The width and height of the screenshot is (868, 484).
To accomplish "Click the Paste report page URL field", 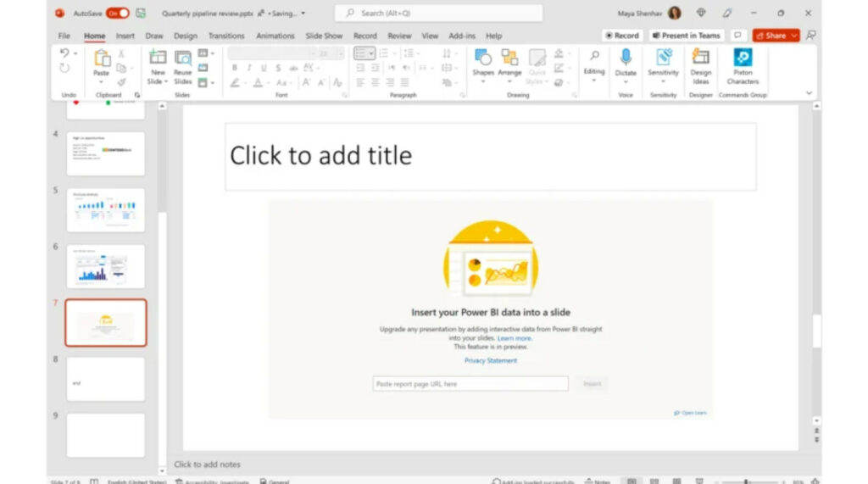I will 470,384.
